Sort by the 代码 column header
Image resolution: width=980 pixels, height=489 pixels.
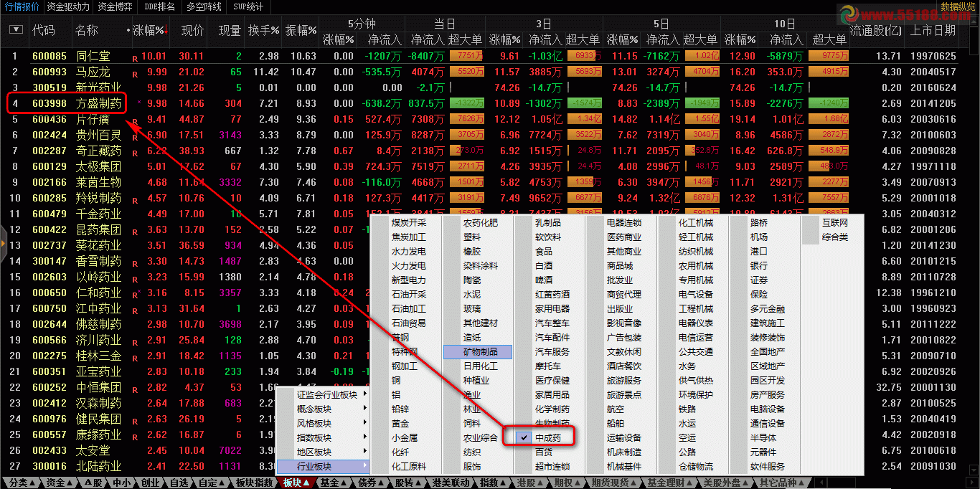[x=43, y=31]
